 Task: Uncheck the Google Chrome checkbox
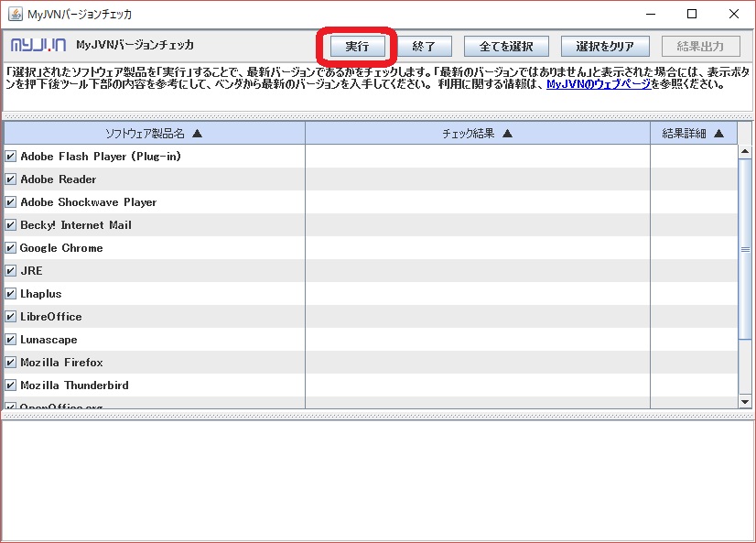pos(11,248)
